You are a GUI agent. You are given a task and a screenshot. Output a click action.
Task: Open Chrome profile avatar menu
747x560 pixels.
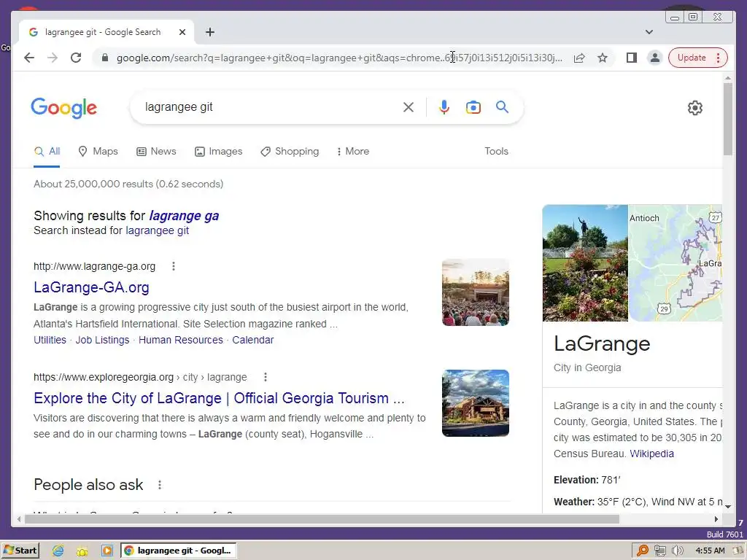(x=655, y=58)
